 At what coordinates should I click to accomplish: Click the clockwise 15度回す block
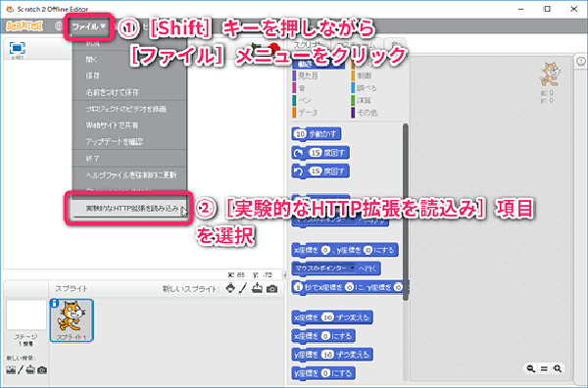click(x=320, y=153)
